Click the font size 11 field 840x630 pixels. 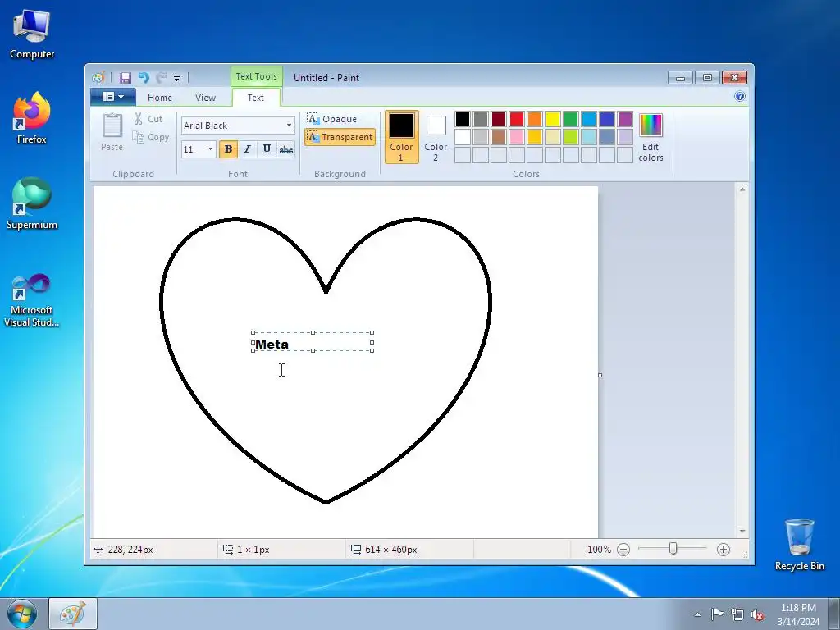click(x=194, y=149)
